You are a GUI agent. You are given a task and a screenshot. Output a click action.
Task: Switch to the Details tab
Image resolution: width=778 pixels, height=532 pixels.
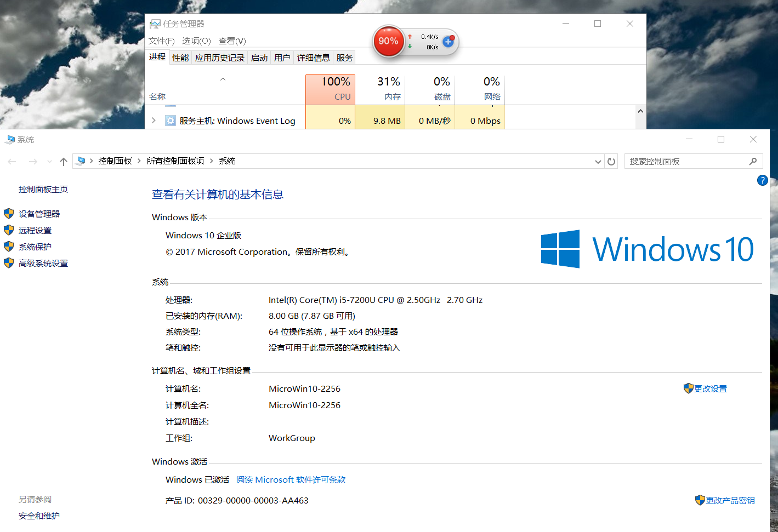pyautogui.click(x=314, y=58)
